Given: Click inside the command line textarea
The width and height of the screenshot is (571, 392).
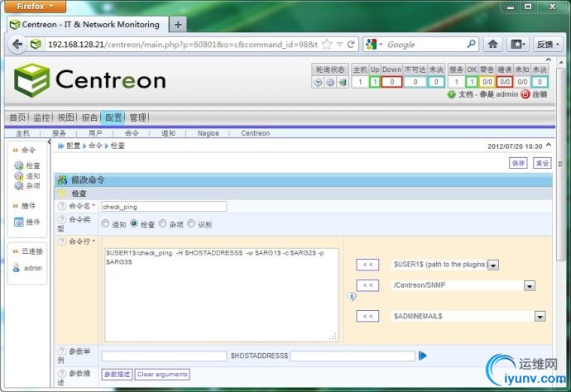Looking at the screenshot, I should 222,294.
